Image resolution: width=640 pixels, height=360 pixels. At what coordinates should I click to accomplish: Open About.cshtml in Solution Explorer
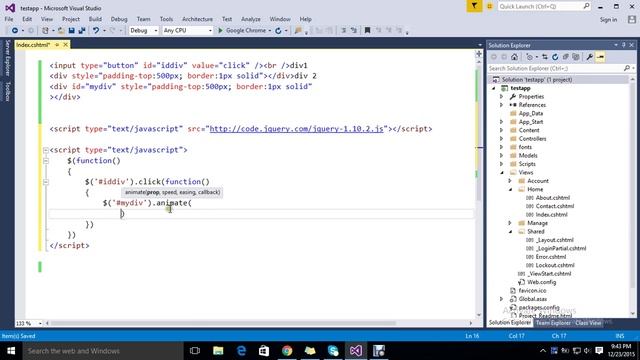[x=553, y=198]
